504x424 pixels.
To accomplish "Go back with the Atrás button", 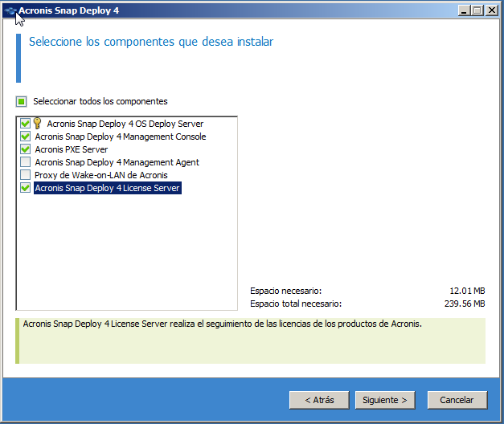I will coord(318,399).
